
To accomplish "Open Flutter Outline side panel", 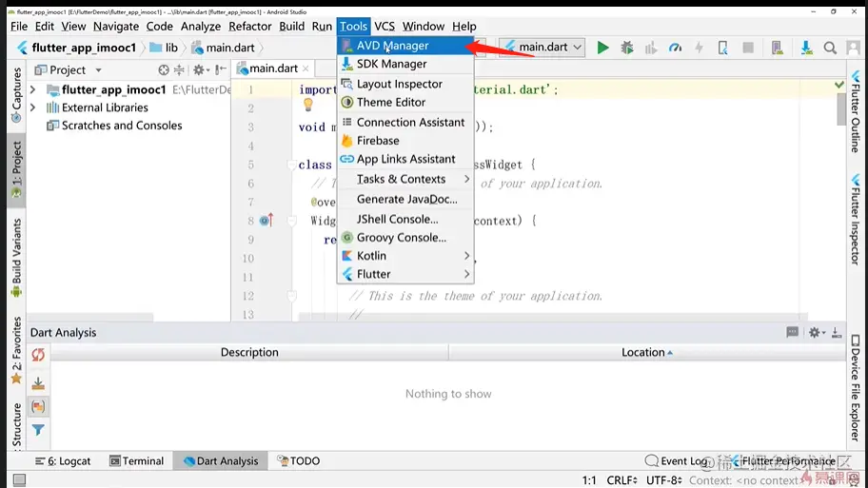I will point(856,111).
